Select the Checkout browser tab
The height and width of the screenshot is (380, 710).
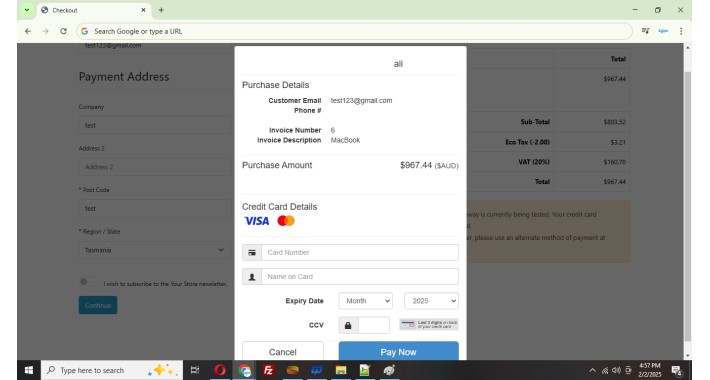(94, 10)
